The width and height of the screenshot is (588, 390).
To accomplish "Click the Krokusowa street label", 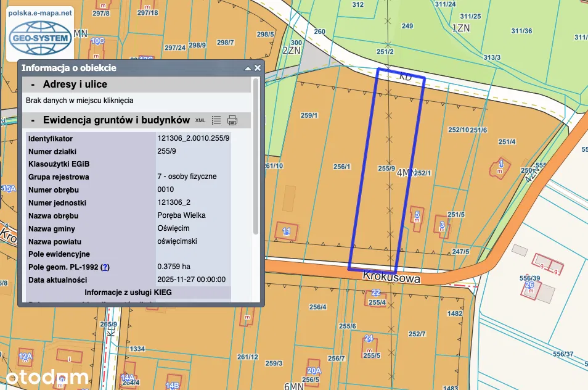I will tap(391, 279).
